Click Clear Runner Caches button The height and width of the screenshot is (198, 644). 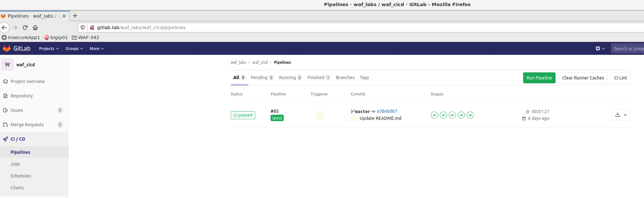(x=583, y=78)
